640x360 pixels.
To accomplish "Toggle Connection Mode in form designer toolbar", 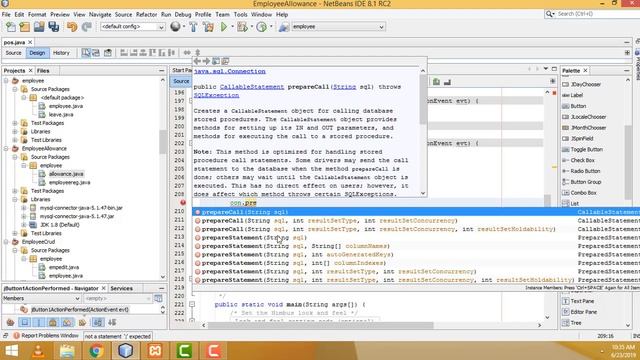I will pos(96,53).
